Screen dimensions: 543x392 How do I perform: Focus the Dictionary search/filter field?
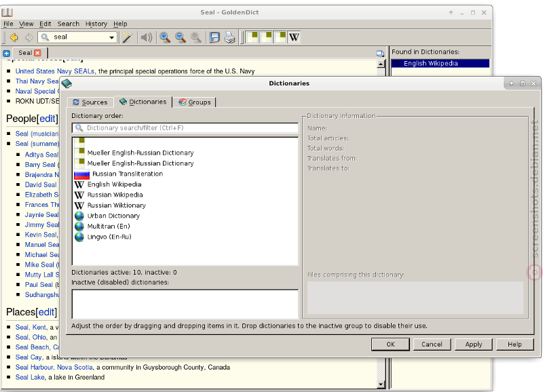(x=185, y=128)
